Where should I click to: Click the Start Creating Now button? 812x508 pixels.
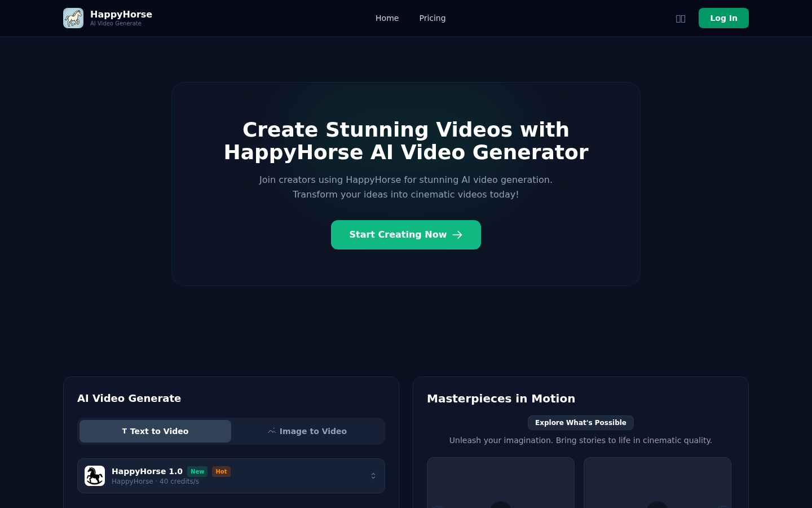tap(406, 235)
